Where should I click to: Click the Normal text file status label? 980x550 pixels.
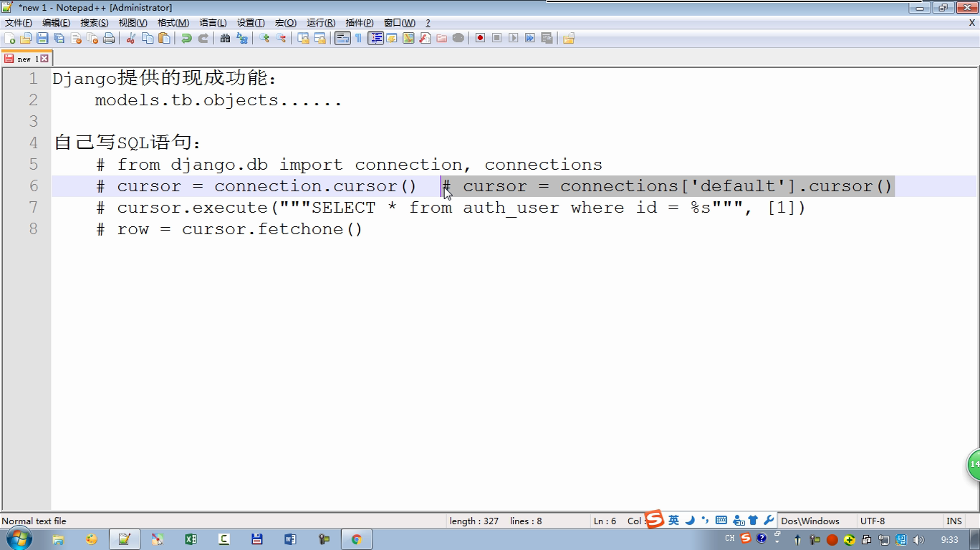pos(34,521)
